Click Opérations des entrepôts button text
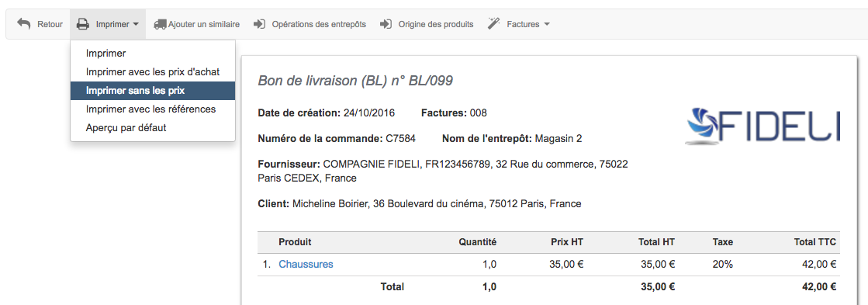Image resolution: width=868 pixels, height=305 pixels. (x=319, y=24)
